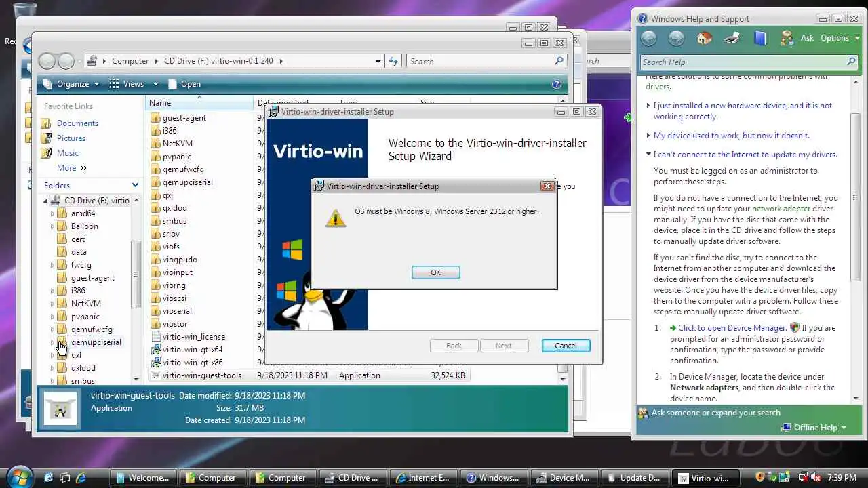Screen dimensions: 868x488
Task: Click the magnifier icon in Search Help box
Action: pyautogui.click(x=851, y=62)
